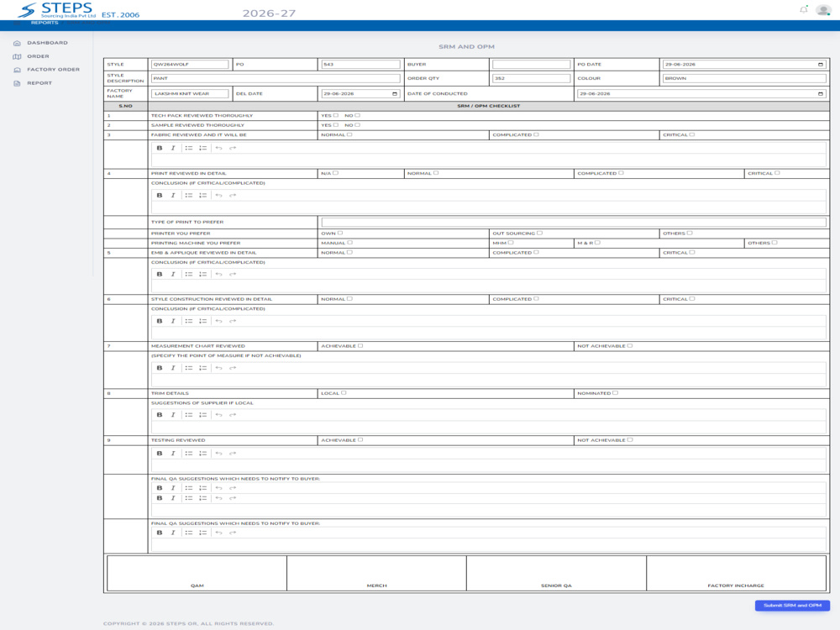Insert numbered list in Fabric Reviewed editor
840x630 pixels.
click(203, 148)
